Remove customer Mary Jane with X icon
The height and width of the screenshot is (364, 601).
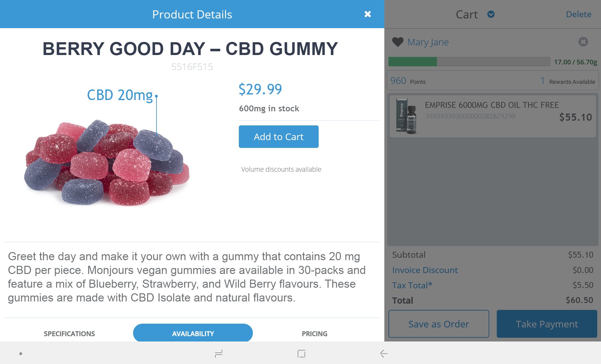click(x=583, y=42)
